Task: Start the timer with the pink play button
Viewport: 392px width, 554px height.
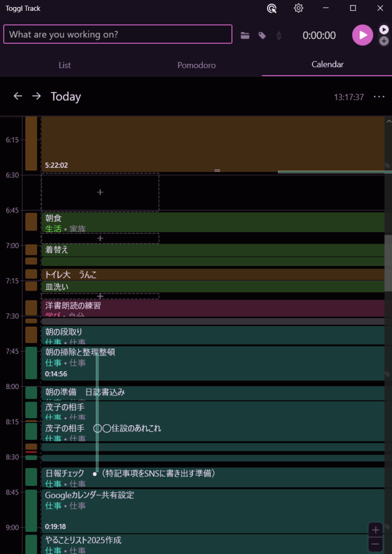Action: coord(362,35)
